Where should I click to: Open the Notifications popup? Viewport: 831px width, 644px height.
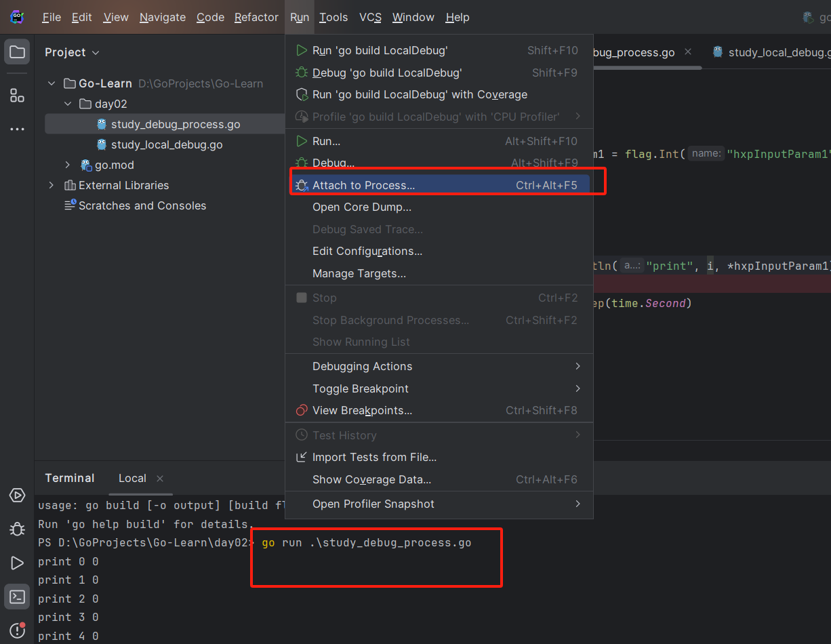16,629
